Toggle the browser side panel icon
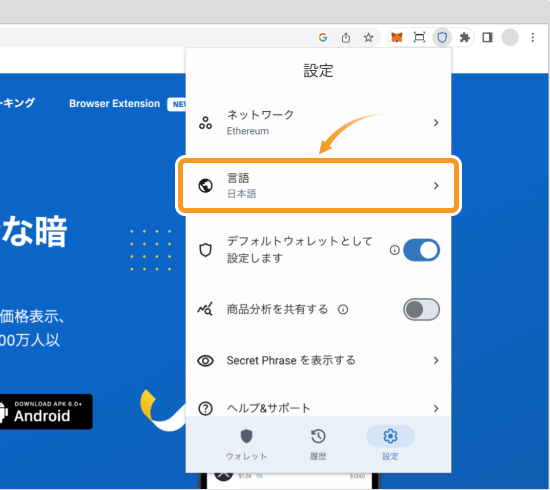550x490 pixels. point(488,37)
